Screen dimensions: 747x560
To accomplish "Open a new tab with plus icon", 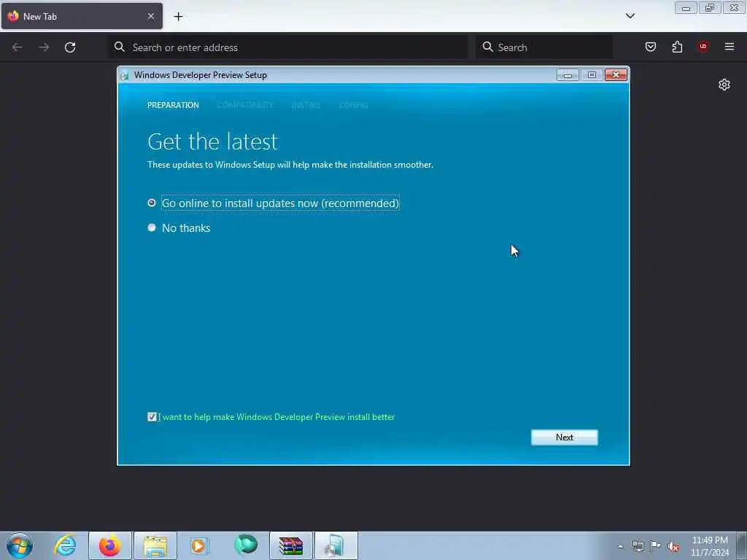I will 178,17.
